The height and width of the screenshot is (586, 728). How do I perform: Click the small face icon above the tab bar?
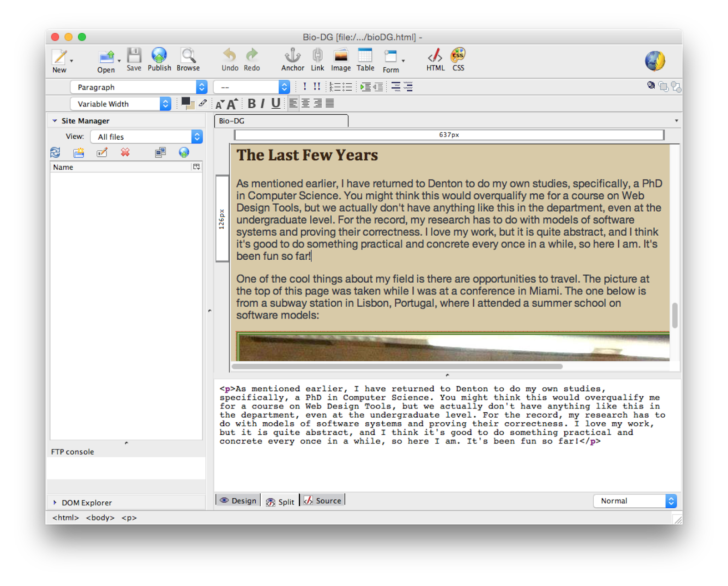(x=651, y=85)
